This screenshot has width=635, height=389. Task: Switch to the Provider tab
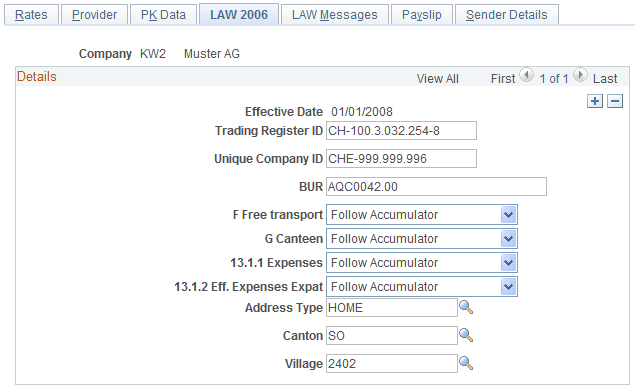94,15
